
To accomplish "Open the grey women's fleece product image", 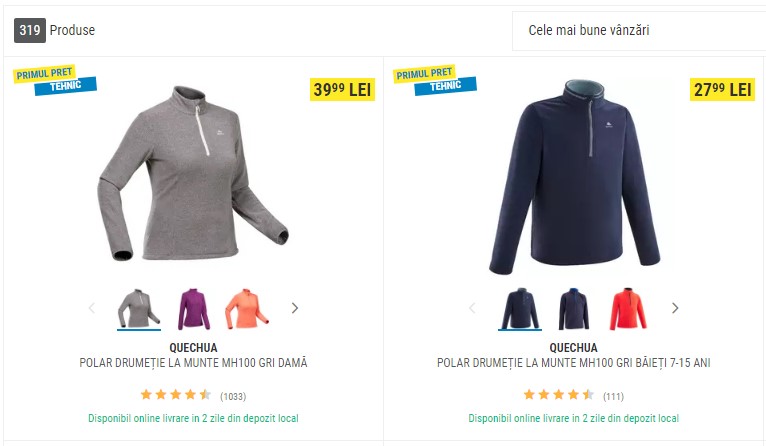I will click(x=193, y=173).
